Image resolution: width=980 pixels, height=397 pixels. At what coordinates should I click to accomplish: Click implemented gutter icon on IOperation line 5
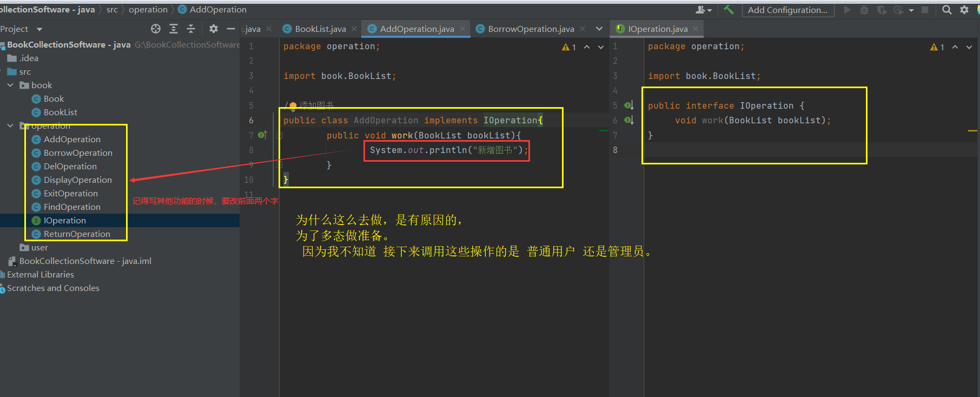click(x=628, y=105)
